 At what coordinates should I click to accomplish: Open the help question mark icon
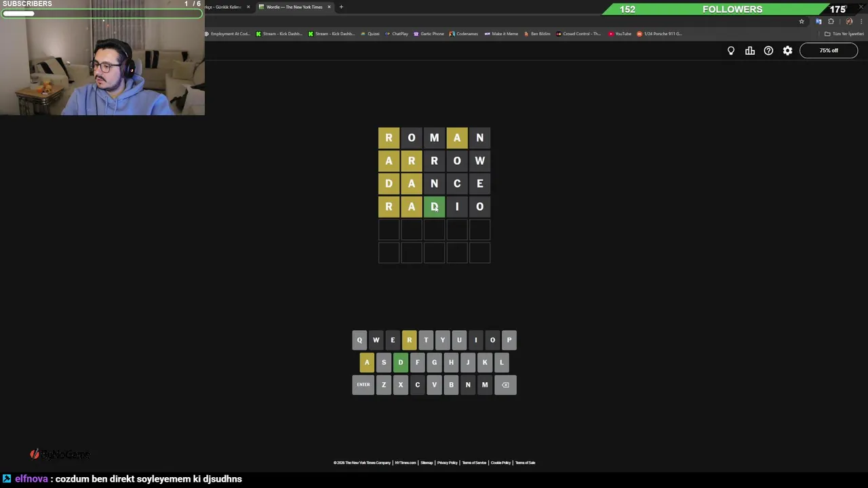[768, 51]
